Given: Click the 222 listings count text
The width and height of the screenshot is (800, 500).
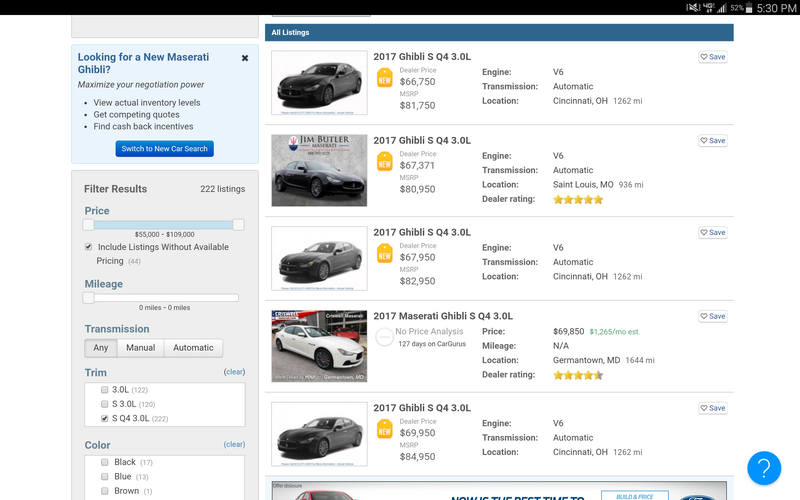Looking at the screenshot, I should pyautogui.click(x=222, y=189).
